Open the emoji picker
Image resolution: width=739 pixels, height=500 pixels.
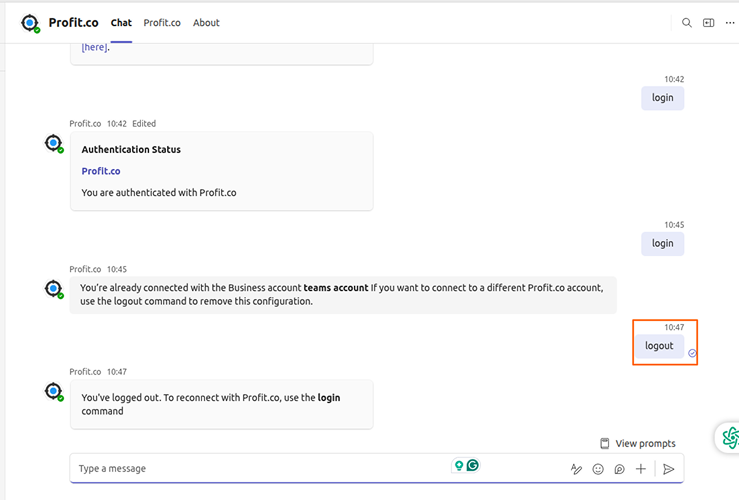(x=598, y=469)
